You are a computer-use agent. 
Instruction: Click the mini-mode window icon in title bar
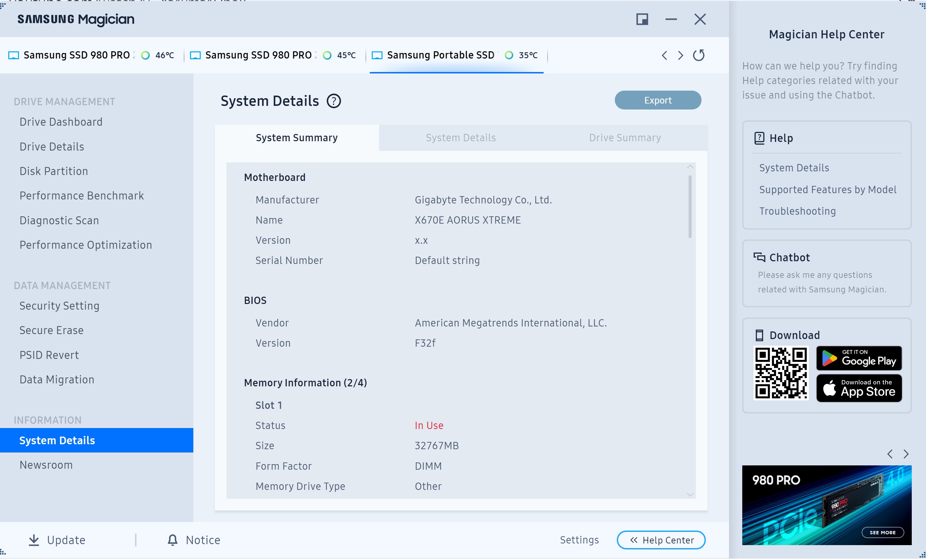coord(642,19)
